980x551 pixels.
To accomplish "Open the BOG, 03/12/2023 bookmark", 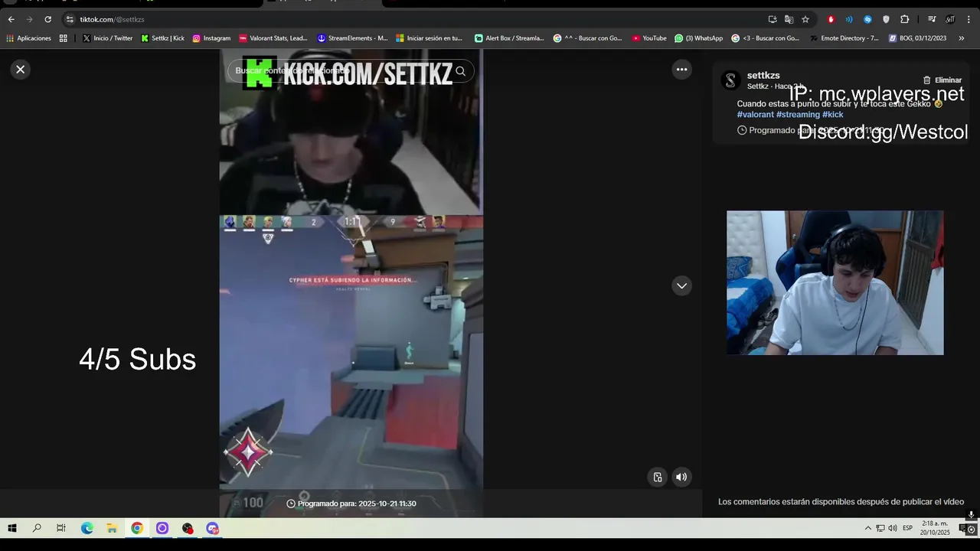I will click(917, 38).
